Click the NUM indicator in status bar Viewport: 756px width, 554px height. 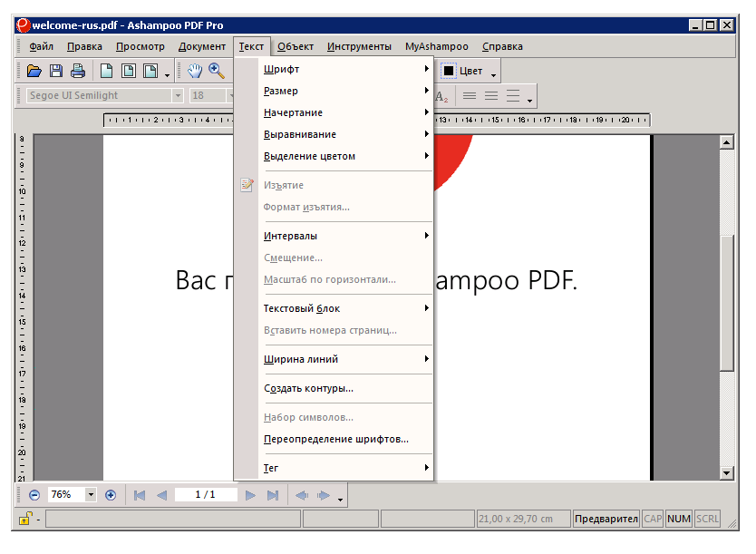coord(678,519)
